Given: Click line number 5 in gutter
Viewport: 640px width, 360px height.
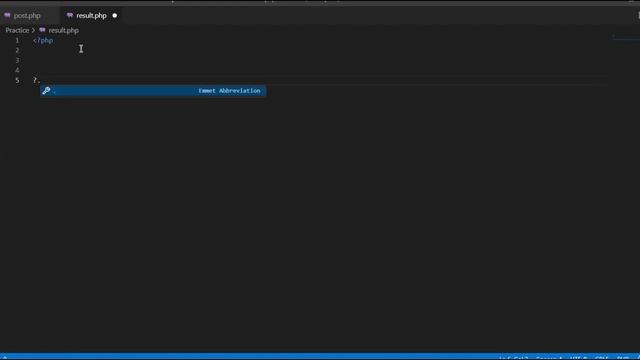Looking at the screenshot, I should click(x=17, y=80).
